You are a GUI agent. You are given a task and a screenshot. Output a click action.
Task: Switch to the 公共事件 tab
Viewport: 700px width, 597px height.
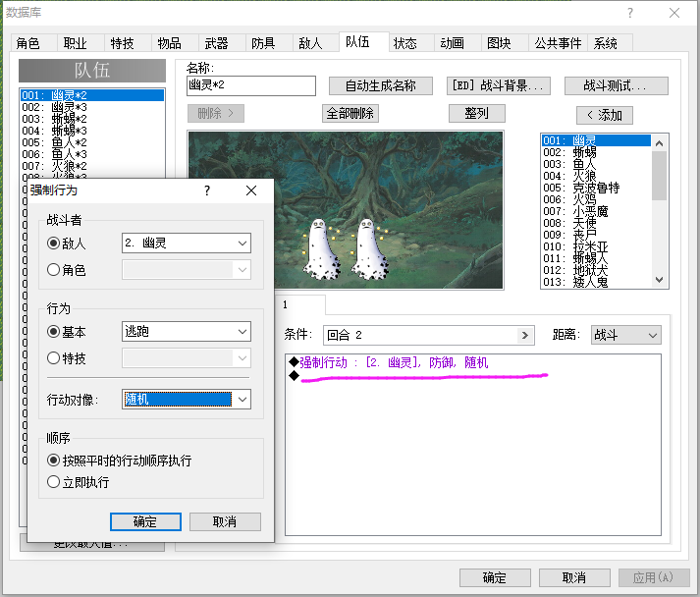pos(558,43)
